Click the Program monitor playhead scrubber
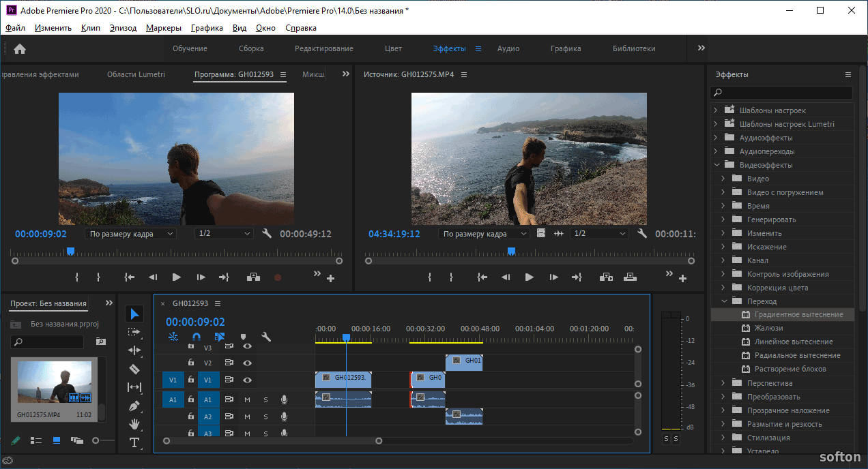Viewport: 868px width, 469px height. tap(70, 252)
